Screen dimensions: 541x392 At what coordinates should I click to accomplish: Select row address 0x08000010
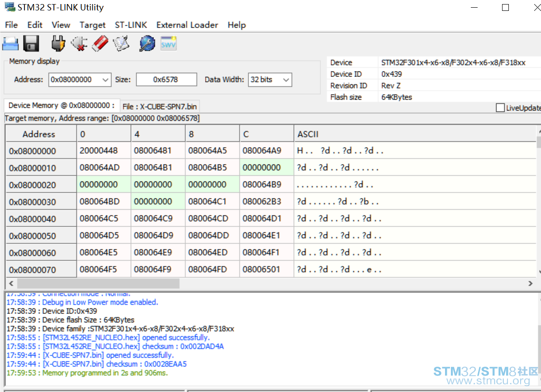click(x=41, y=167)
